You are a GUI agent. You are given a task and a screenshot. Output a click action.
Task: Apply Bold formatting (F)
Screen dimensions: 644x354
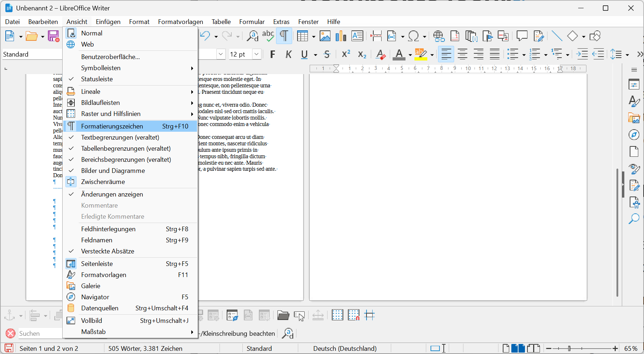(273, 54)
